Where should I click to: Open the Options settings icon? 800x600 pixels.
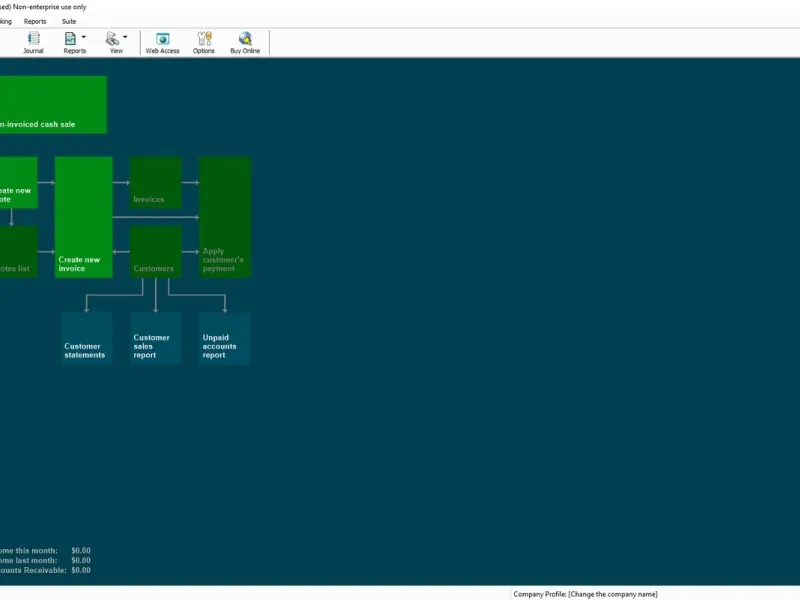[204, 42]
